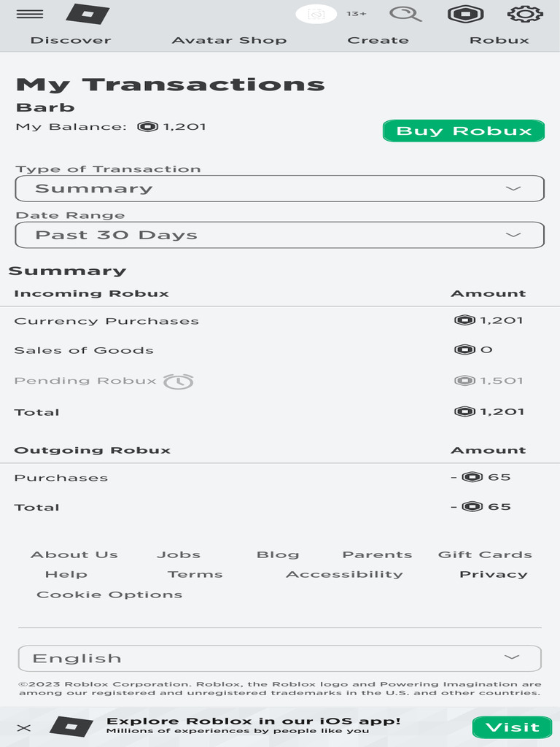The height and width of the screenshot is (747, 560).
Task: Click Roblox logo in iOS app banner
Action: (71, 727)
